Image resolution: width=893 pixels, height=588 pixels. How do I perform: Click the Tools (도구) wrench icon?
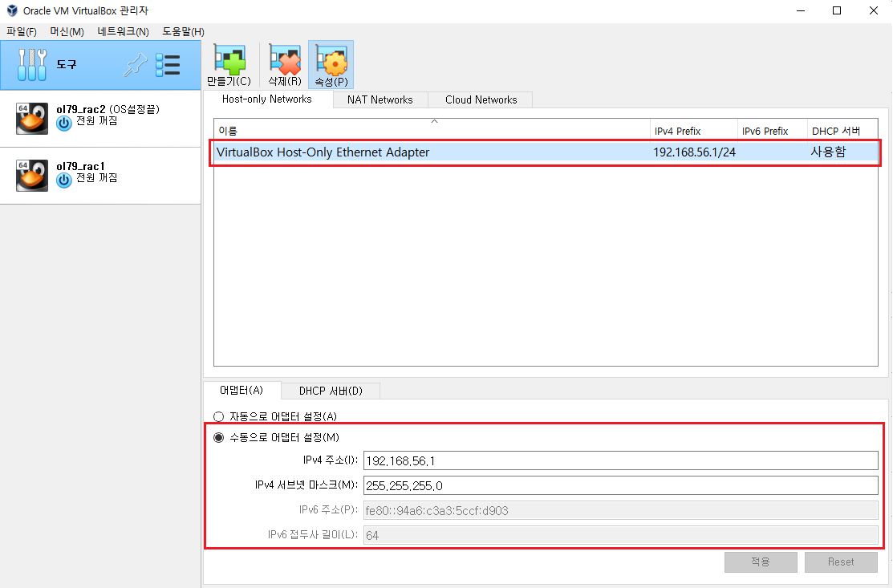pos(32,64)
